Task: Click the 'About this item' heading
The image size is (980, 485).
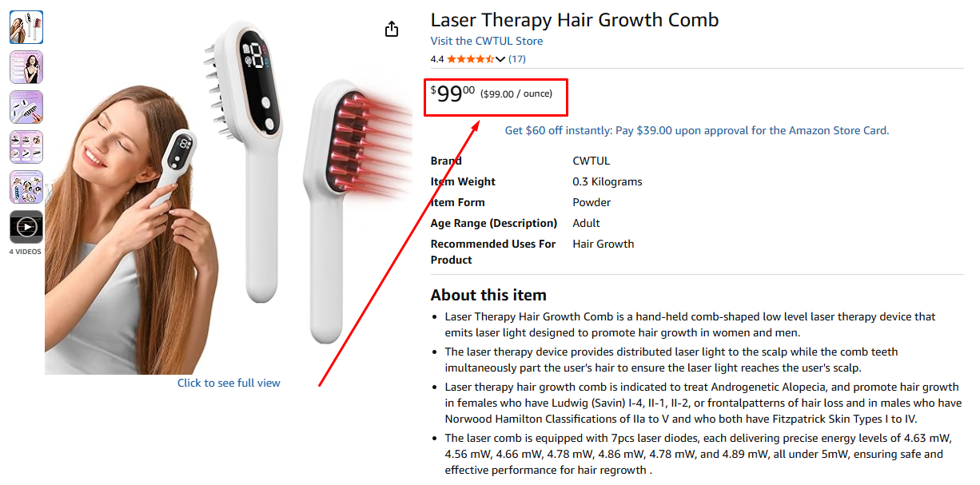Action: 488,295
